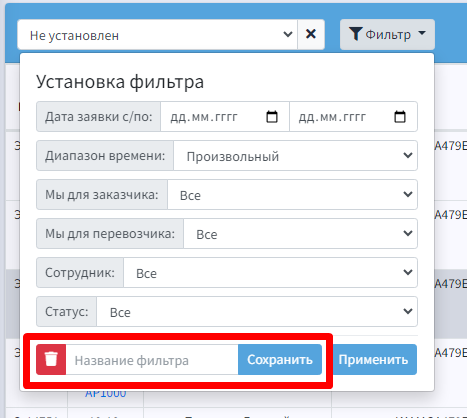This screenshot has height=418, width=467.
Task: Click the Сохранить button
Action: click(280, 359)
